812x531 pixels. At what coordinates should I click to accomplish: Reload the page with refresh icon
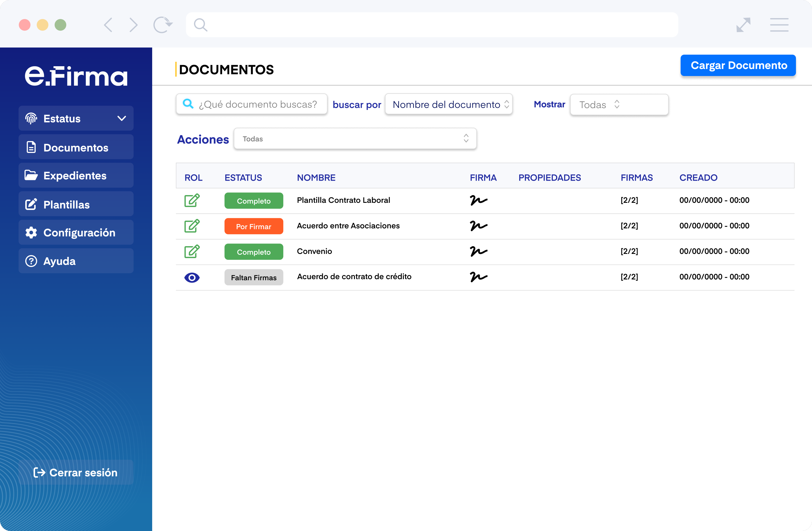pos(163,25)
